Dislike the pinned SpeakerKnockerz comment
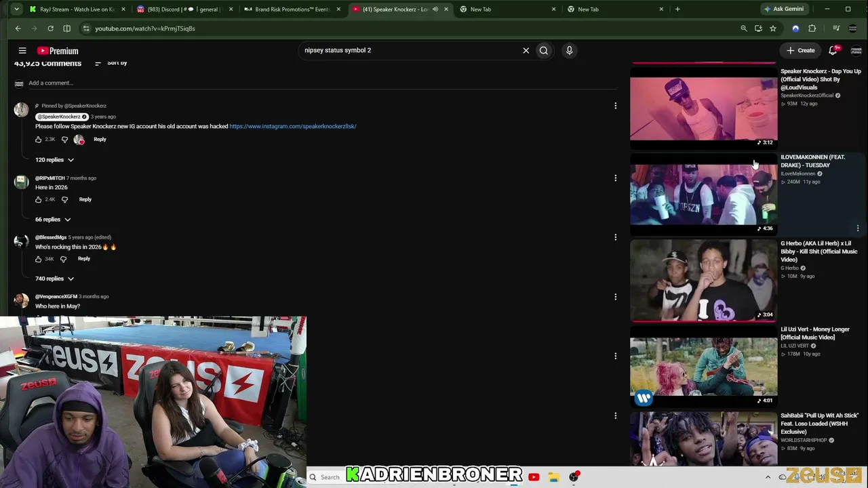868x488 pixels. coord(64,140)
